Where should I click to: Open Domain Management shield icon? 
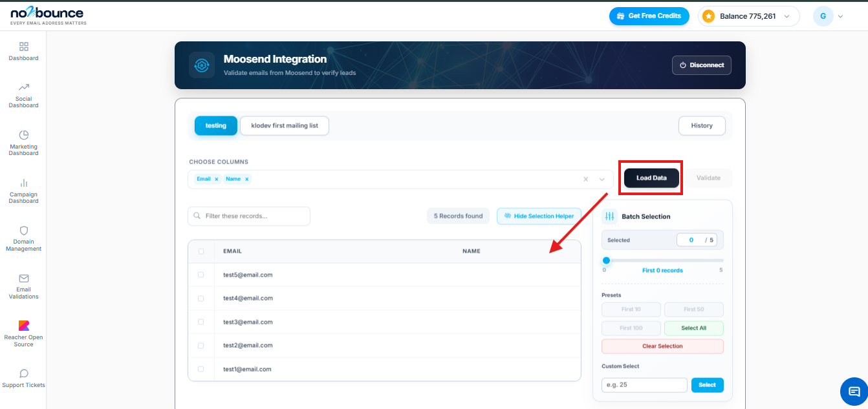24,231
